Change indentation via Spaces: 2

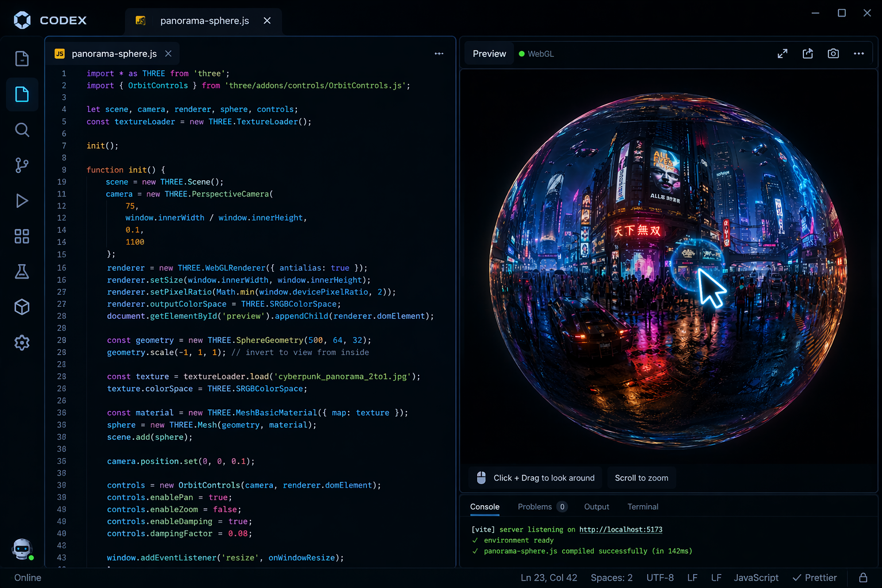point(612,578)
